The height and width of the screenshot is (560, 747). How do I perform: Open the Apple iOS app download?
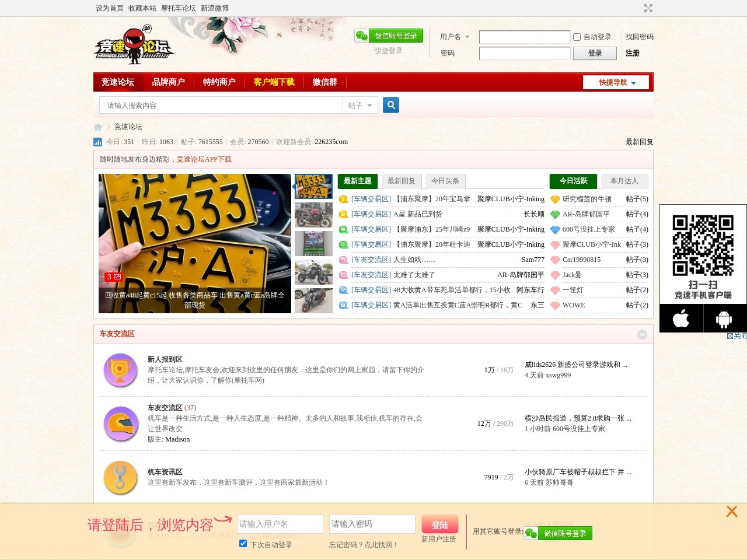click(x=681, y=318)
